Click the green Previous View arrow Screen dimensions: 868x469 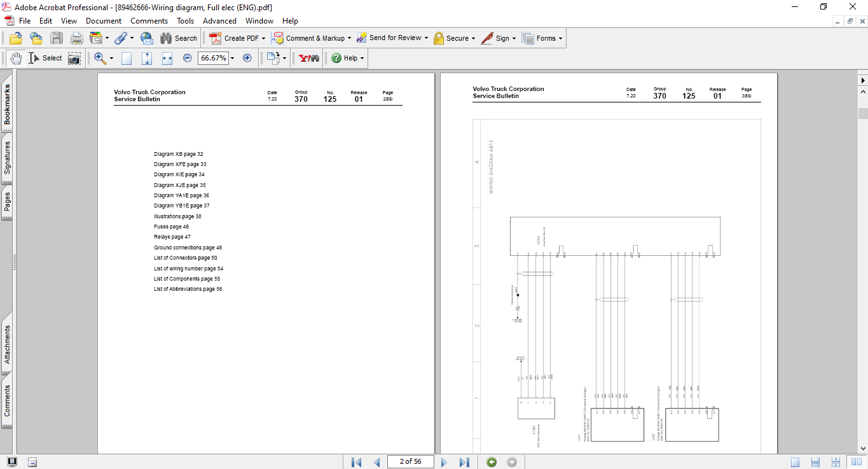tap(492, 462)
